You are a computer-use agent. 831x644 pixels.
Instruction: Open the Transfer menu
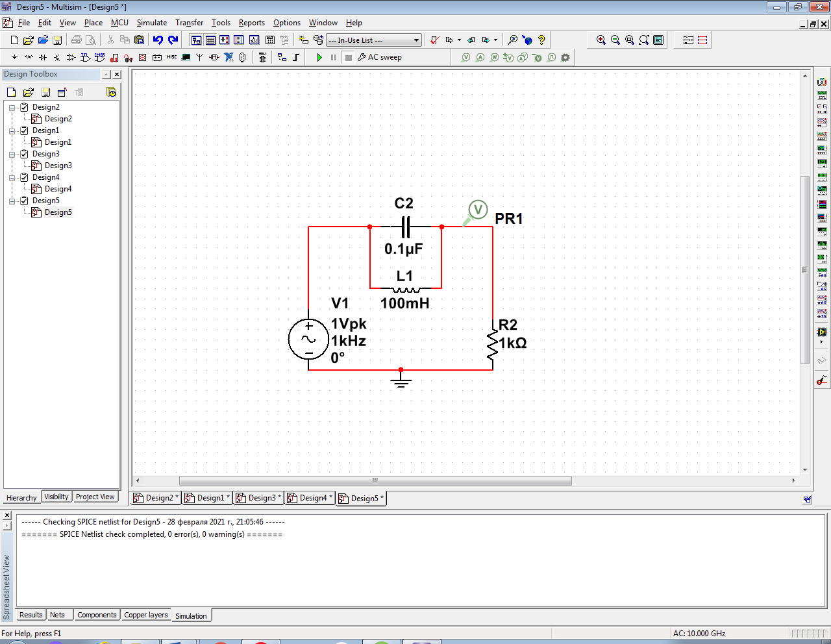[x=189, y=23]
